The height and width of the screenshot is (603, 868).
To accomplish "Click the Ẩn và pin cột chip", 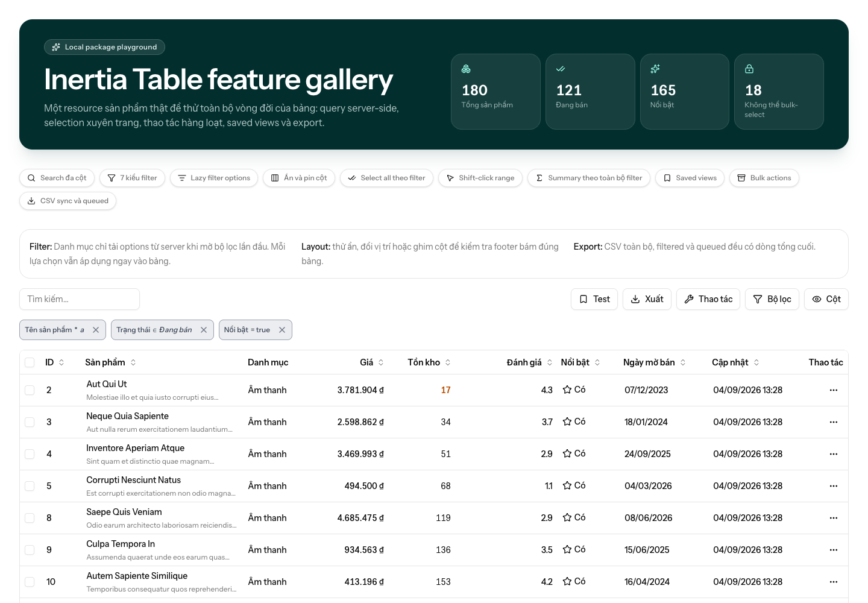I will (299, 178).
